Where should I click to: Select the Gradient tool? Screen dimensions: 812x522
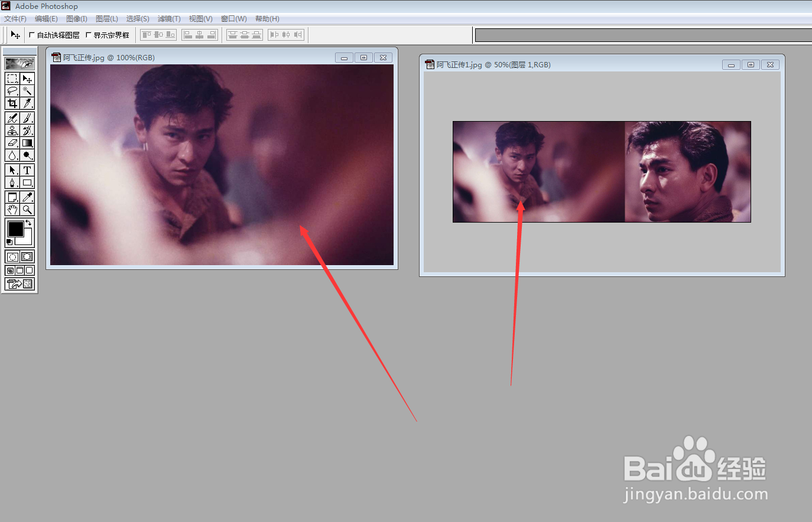pos(27,143)
